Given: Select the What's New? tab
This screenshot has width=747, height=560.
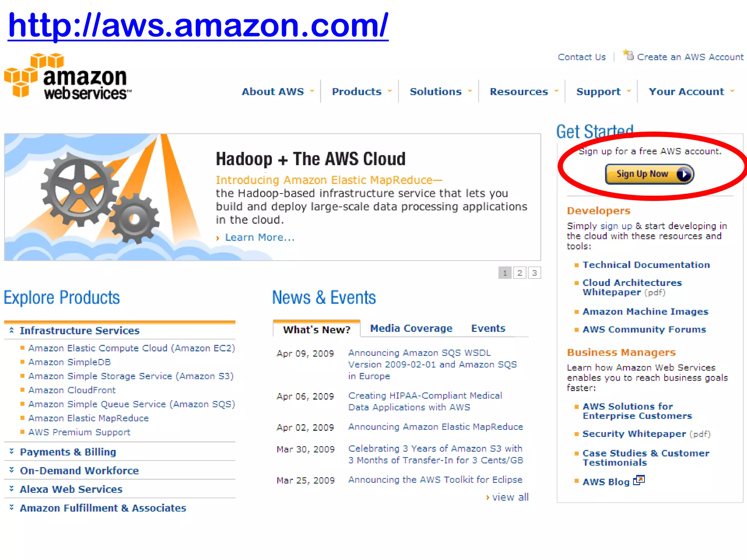Looking at the screenshot, I should pos(317,329).
